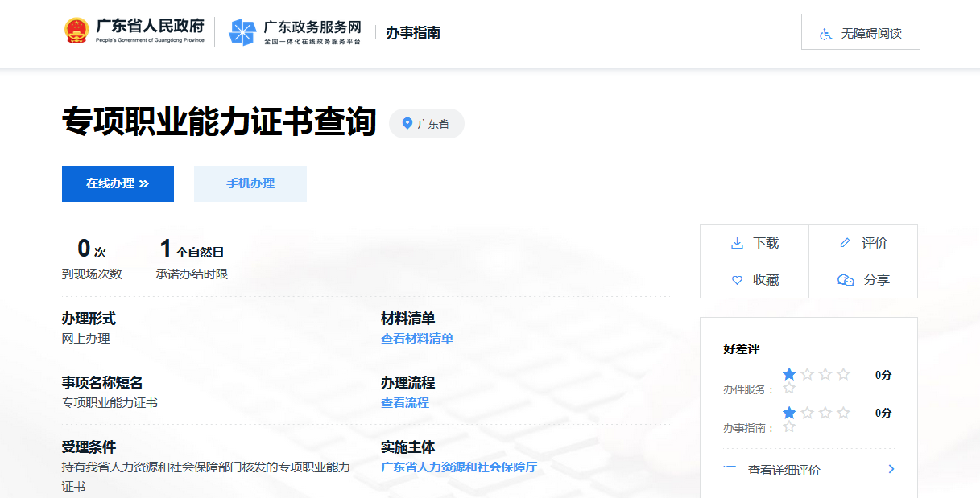Click the 广东政务服务网 blue pinwheel logo
980x498 pixels.
242,32
